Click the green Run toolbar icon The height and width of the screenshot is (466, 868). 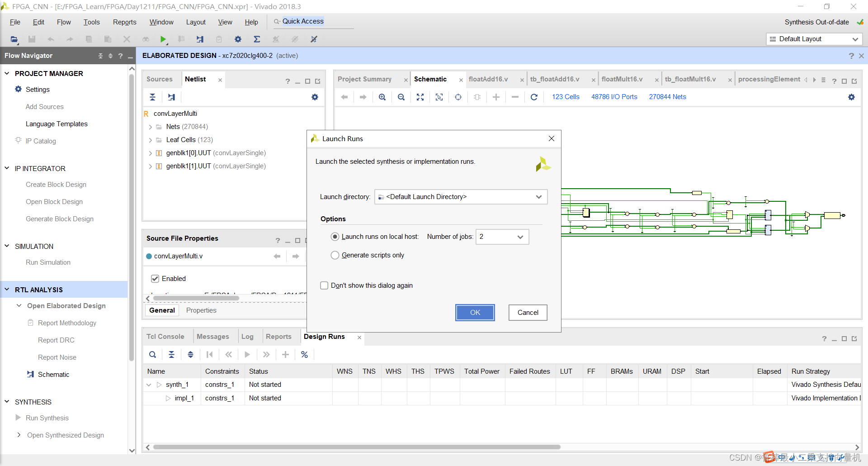(x=163, y=39)
